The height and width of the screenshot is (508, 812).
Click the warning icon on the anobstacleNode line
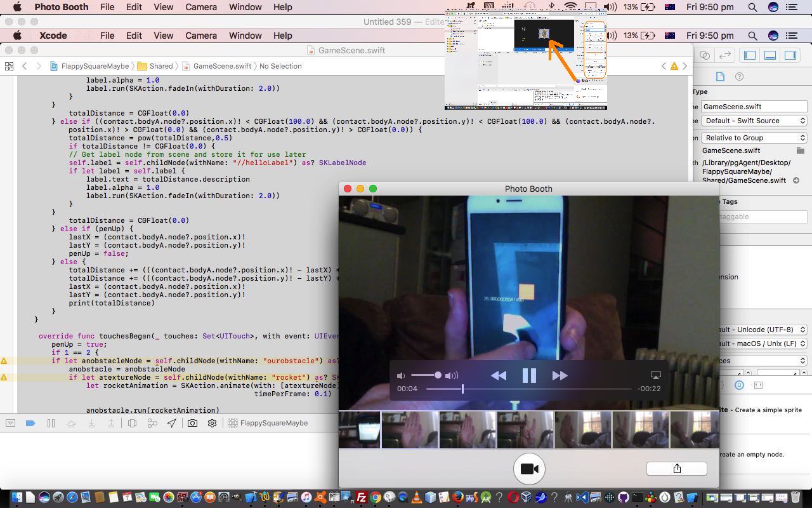[x=4, y=361]
